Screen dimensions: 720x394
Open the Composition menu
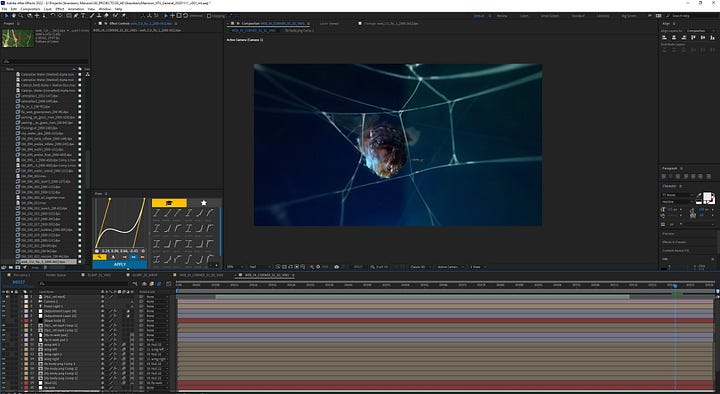[30, 9]
